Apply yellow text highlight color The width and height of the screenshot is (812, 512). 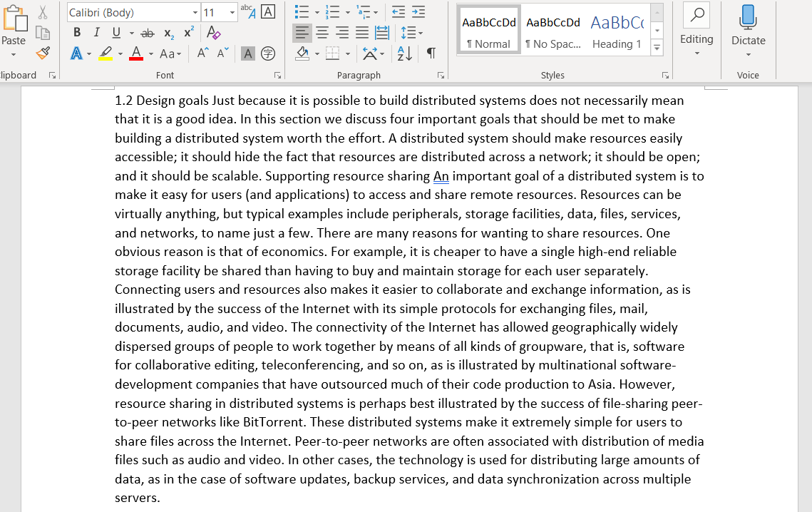pyautogui.click(x=105, y=53)
